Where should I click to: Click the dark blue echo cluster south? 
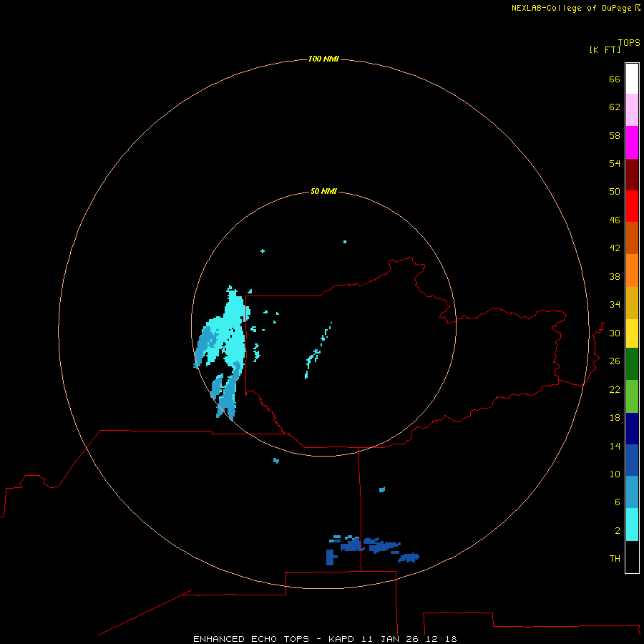[x=371, y=550]
